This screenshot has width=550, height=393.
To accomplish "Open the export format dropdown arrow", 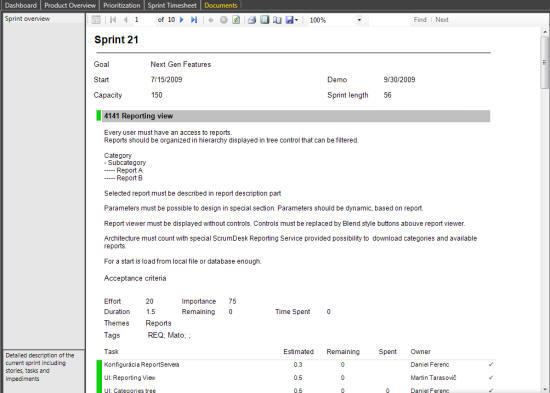I will 296,20.
